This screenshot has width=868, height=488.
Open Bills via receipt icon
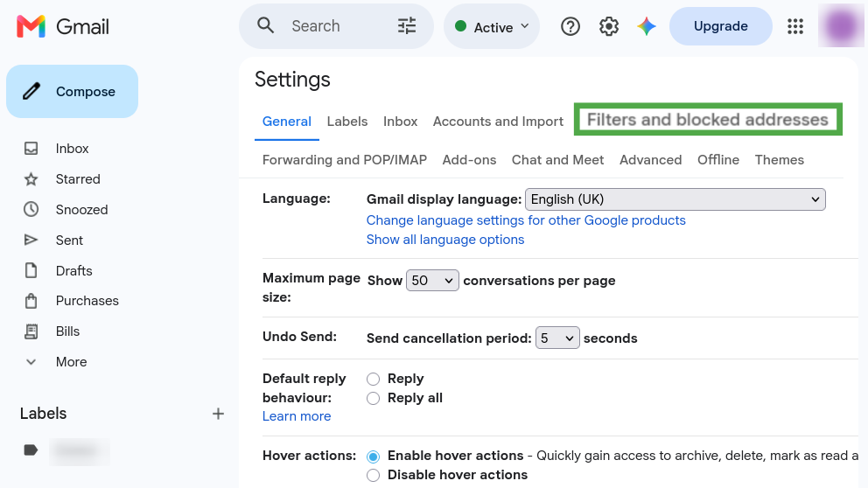tap(31, 331)
